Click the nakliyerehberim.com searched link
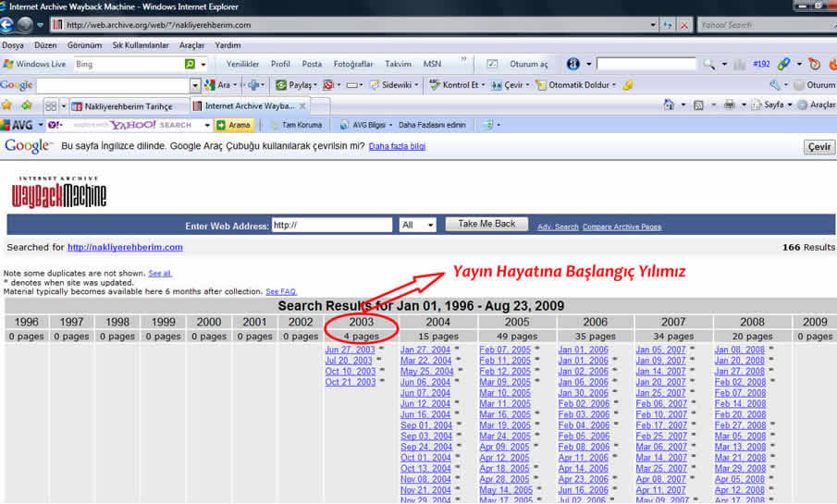 pyautogui.click(x=125, y=248)
